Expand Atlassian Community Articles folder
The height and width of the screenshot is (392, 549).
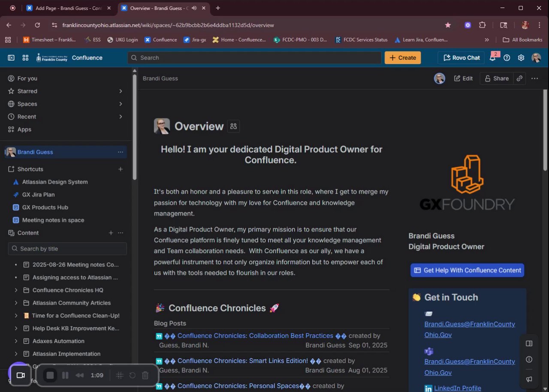coord(16,303)
